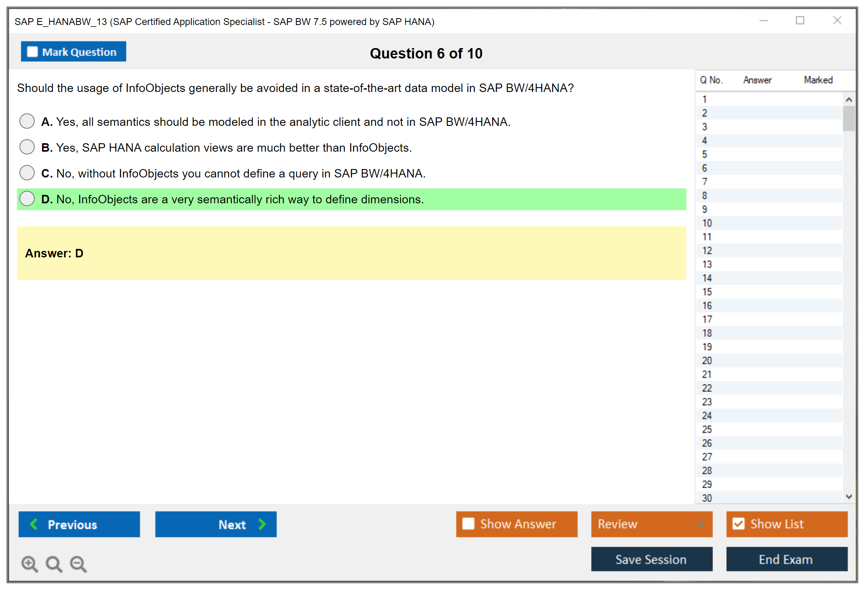Image resolution: width=868 pixels, height=593 pixels.
Task: Choose option D about semantically rich InfoObjects
Action: [27, 198]
